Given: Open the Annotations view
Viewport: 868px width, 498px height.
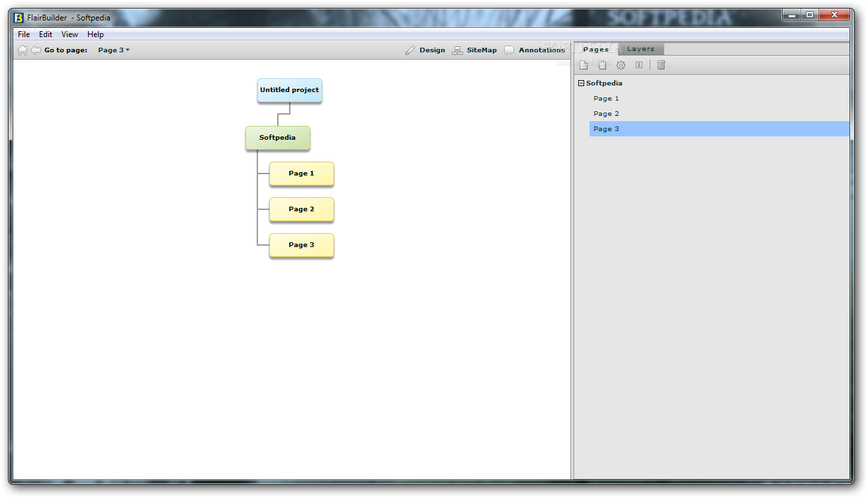Looking at the screenshot, I should pyautogui.click(x=535, y=50).
